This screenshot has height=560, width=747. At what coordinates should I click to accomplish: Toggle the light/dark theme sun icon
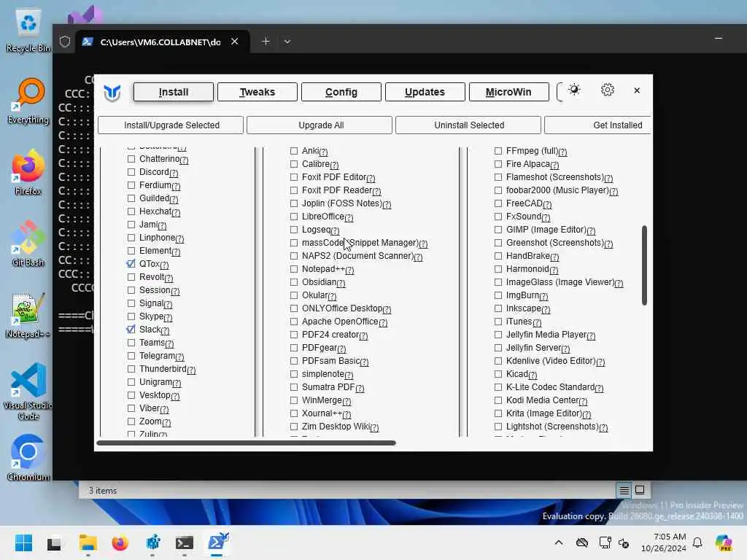[x=574, y=90]
